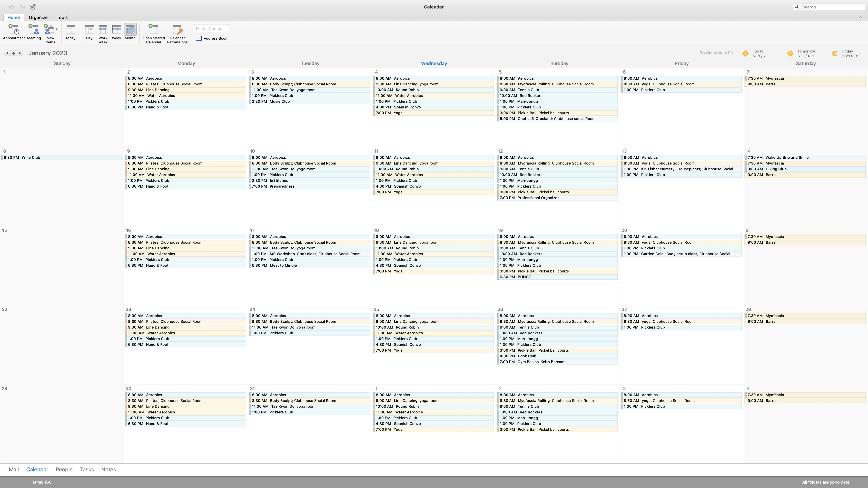Create a new Appointment
Viewport: 868px width, 488px height.
click(x=14, y=32)
